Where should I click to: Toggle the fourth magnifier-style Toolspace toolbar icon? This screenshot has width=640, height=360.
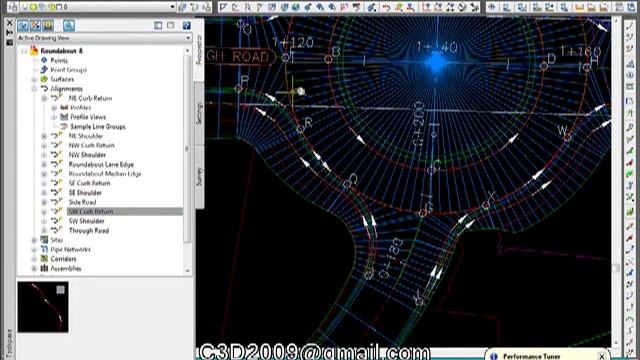[x=69, y=25]
